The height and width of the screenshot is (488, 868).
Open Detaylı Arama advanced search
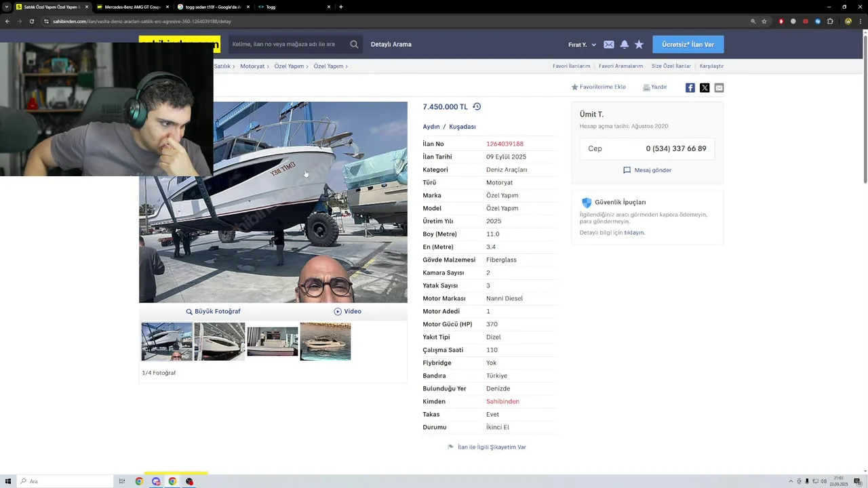point(391,44)
